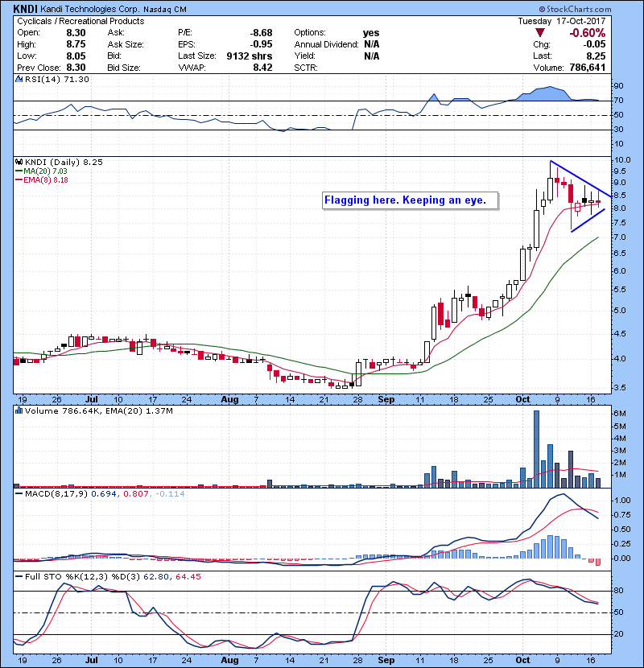
Task: Click the MACD(8,17,9) legend label
Action: [56, 494]
